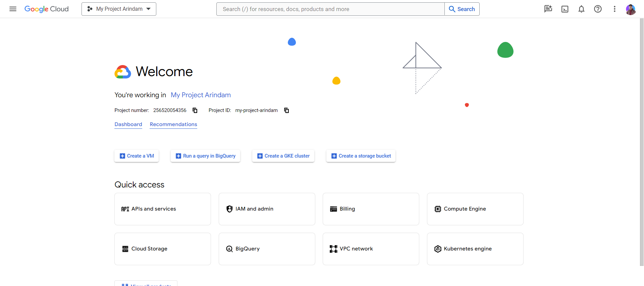
Task: Open the Billing quick access card
Action: click(371, 209)
